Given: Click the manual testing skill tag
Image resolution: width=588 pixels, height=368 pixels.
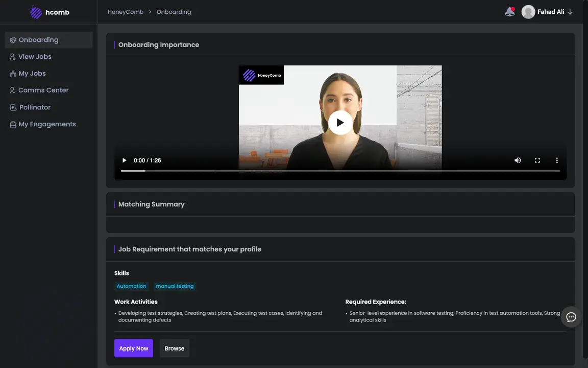Looking at the screenshot, I should pyautogui.click(x=175, y=286).
